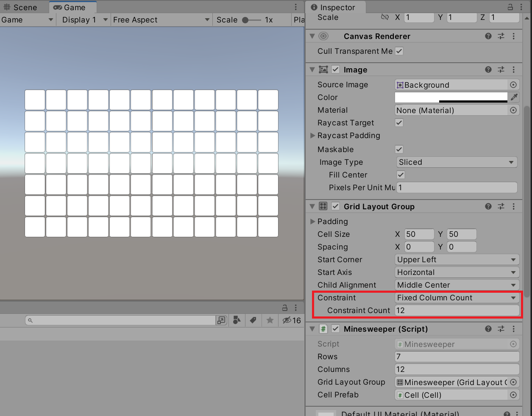532x416 pixels.
Task: Open the Constraint dropdown
Action: 457,298
